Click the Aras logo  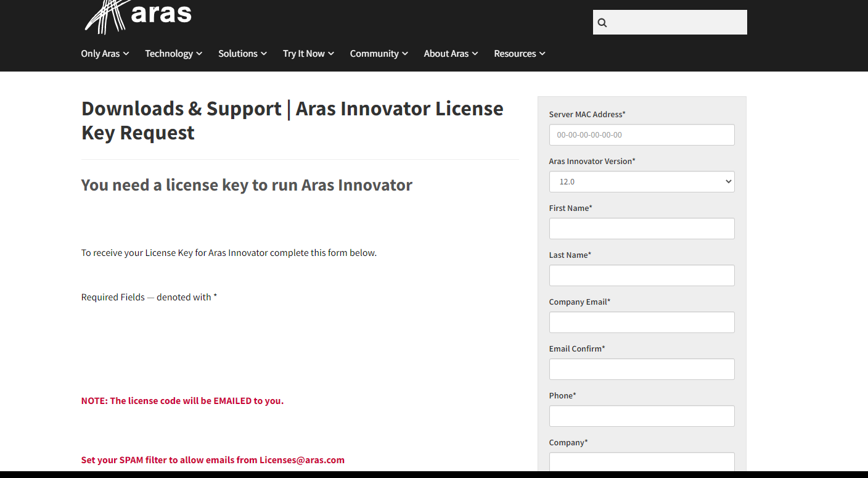point(139,15)
